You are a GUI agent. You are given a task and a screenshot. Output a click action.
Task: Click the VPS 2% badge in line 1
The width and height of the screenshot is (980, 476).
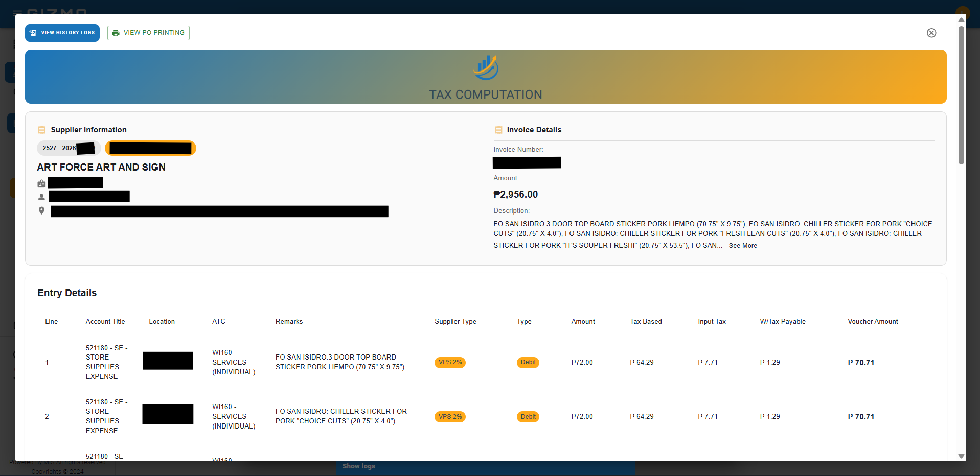point(450,363)
